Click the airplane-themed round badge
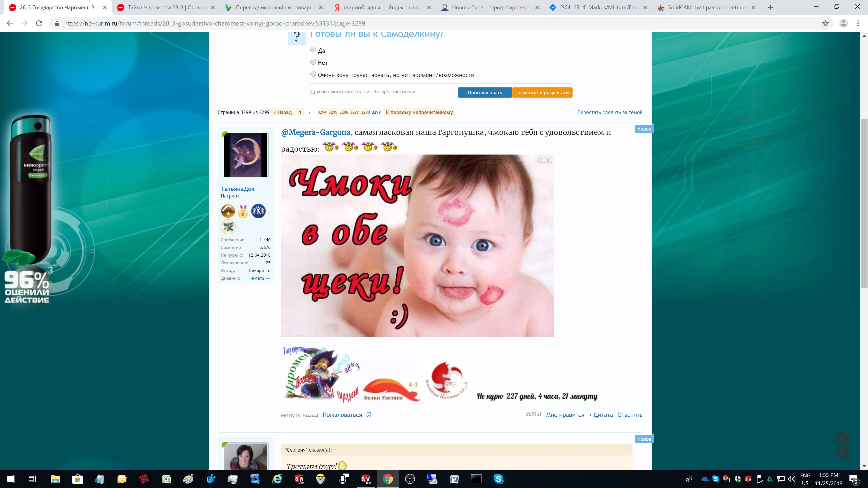 click(228, 227)
